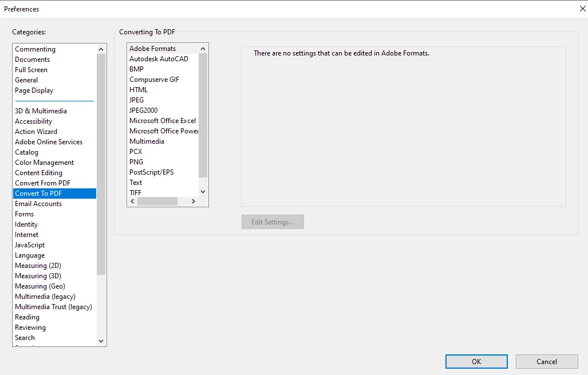This screenshot has width=588, height=375.
Task: Click format list scroll-left arrow
Action: (132, 202)
